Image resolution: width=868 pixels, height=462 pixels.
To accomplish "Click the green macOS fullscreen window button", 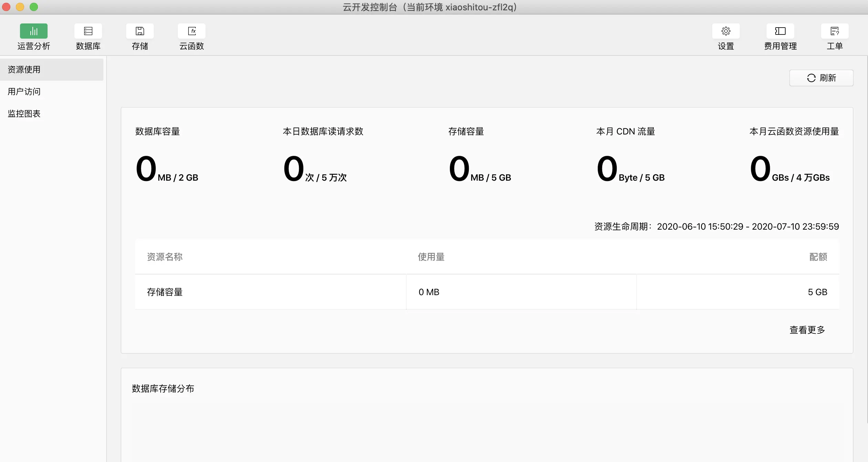I will (34, 7).
